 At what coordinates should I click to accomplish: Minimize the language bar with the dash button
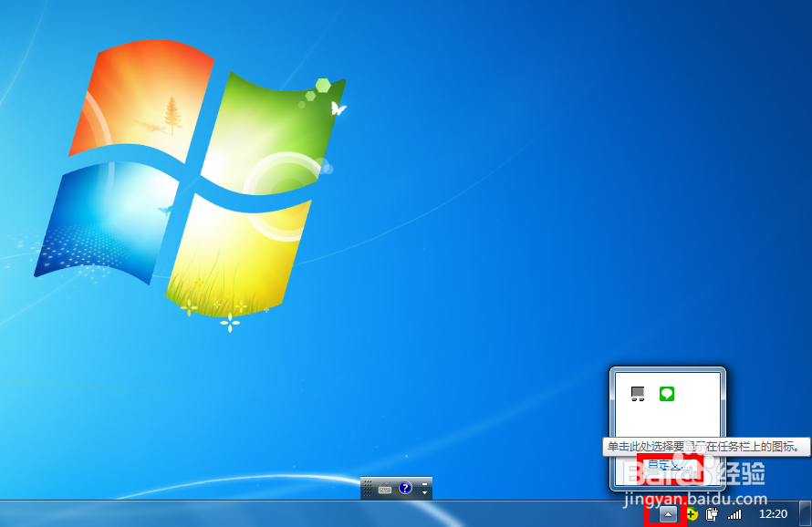pos(424,484)
